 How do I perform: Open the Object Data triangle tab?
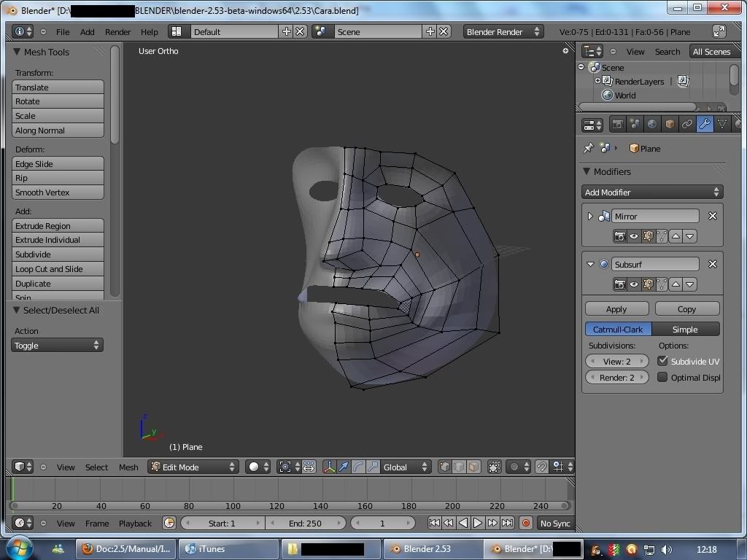(722, 125)
